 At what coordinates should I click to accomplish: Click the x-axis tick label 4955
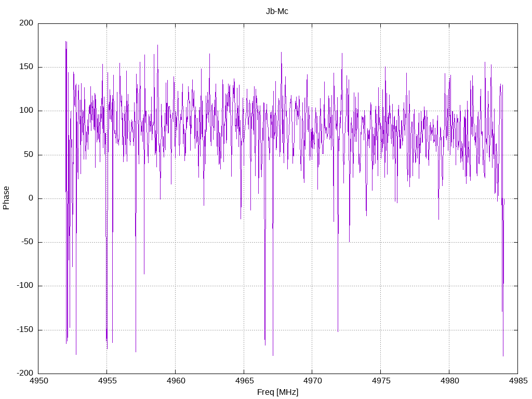107,381
